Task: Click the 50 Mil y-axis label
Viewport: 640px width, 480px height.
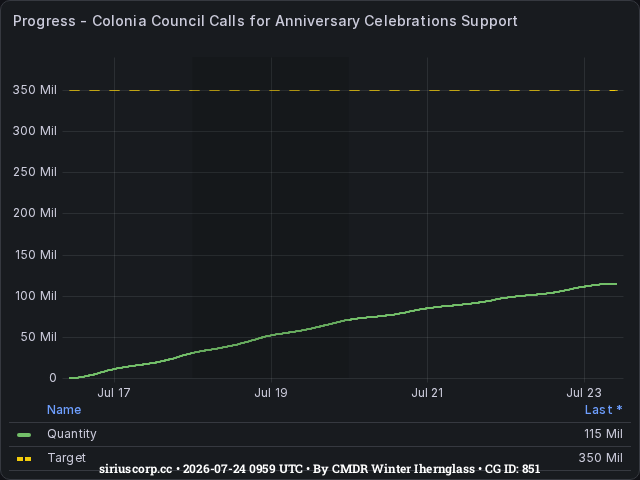Action: click(38, 337)
